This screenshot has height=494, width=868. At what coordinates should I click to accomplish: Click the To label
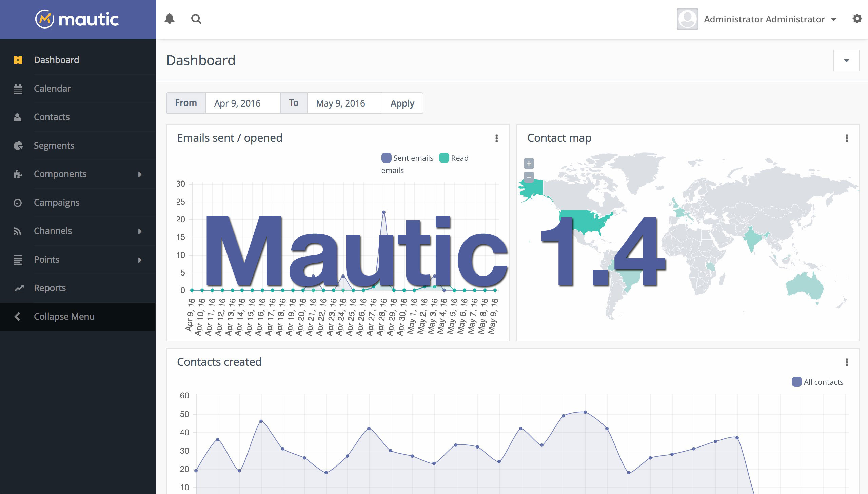[294, 103]
